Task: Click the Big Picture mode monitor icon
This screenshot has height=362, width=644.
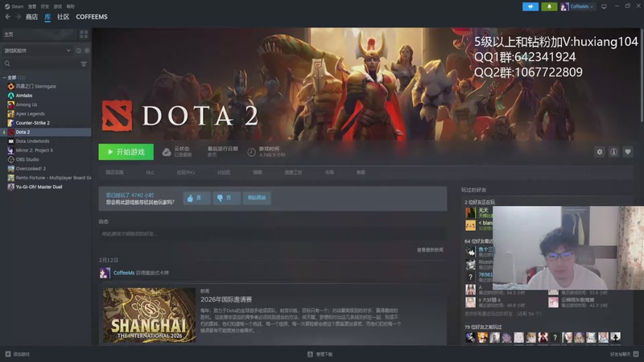Action: click(x=604, y=6)
